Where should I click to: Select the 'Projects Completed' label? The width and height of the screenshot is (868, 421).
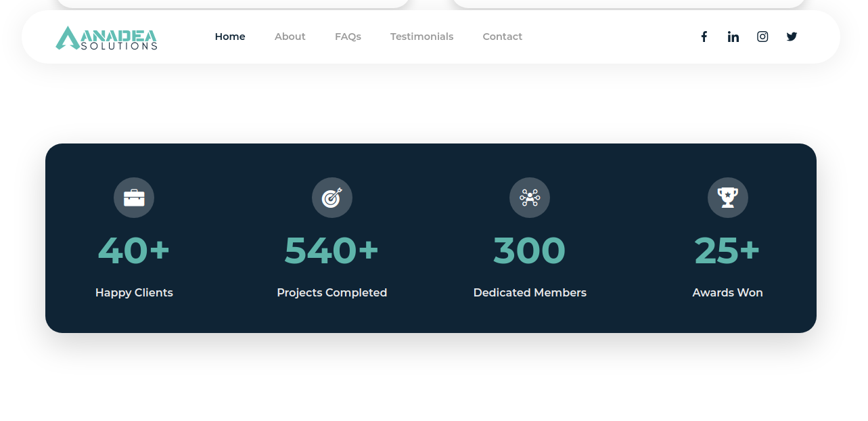(x=332, y=292)
